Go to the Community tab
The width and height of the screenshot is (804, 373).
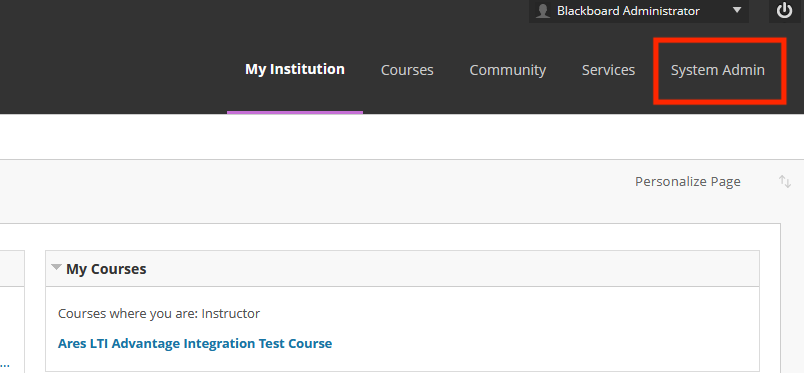(x=508, y=70)
